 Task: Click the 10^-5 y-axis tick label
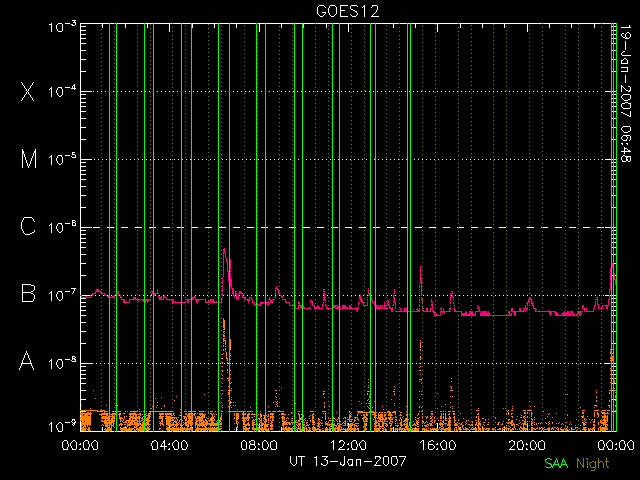(x=62, y=159)
